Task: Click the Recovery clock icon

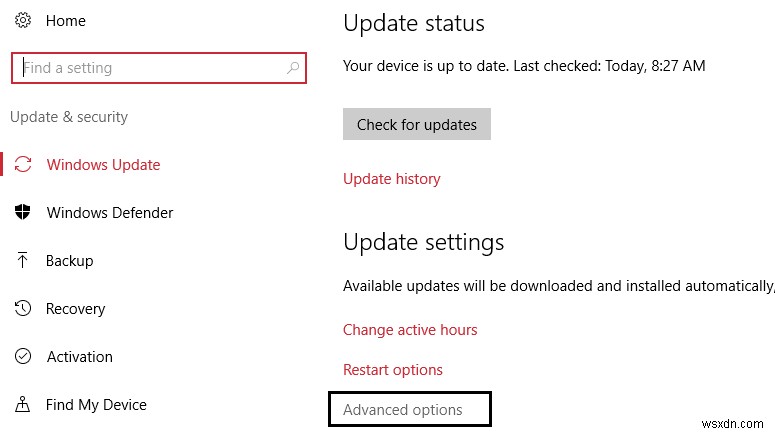Action: pyautogui.click(x=23, y=309)
